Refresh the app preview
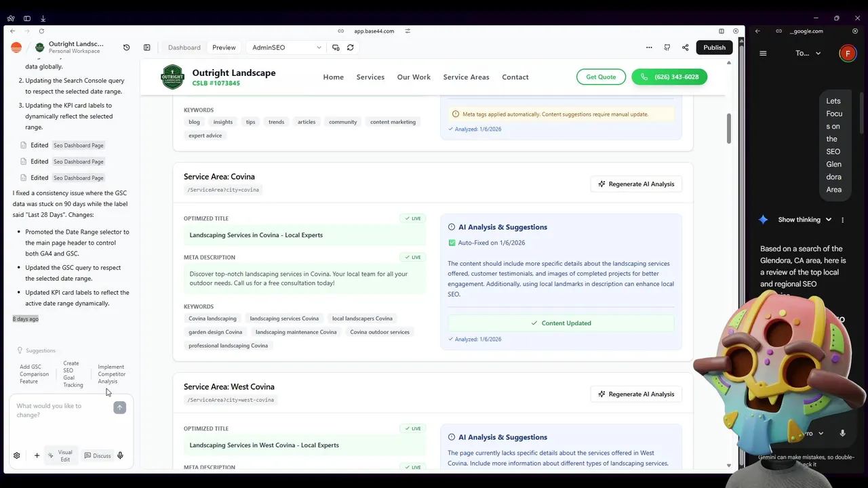Image resolution: width=868 pixels, height=488 pixels. pyautogui.click(x=351, y=47)
